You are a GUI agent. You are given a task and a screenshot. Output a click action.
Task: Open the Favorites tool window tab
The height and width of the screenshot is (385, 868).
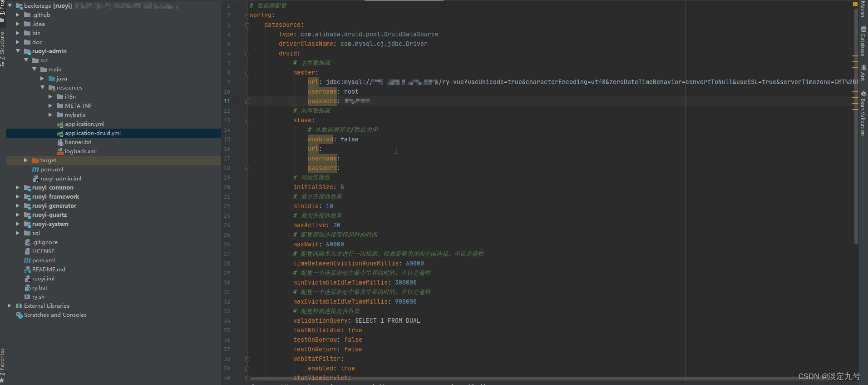click(3, 365)
